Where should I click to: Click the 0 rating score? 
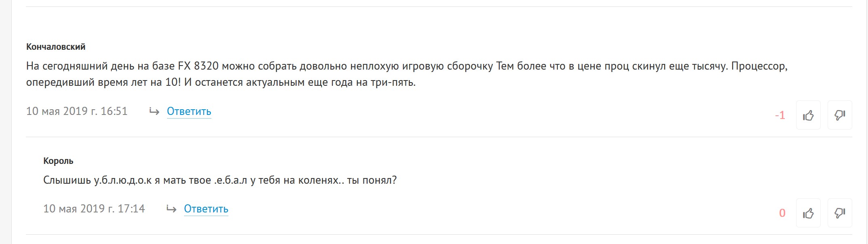pos(782,213)
